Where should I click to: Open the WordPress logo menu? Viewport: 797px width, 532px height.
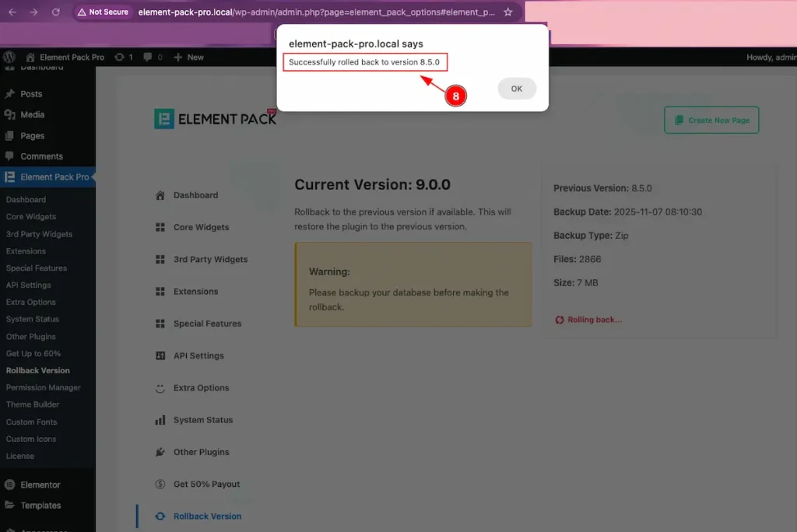9,57
